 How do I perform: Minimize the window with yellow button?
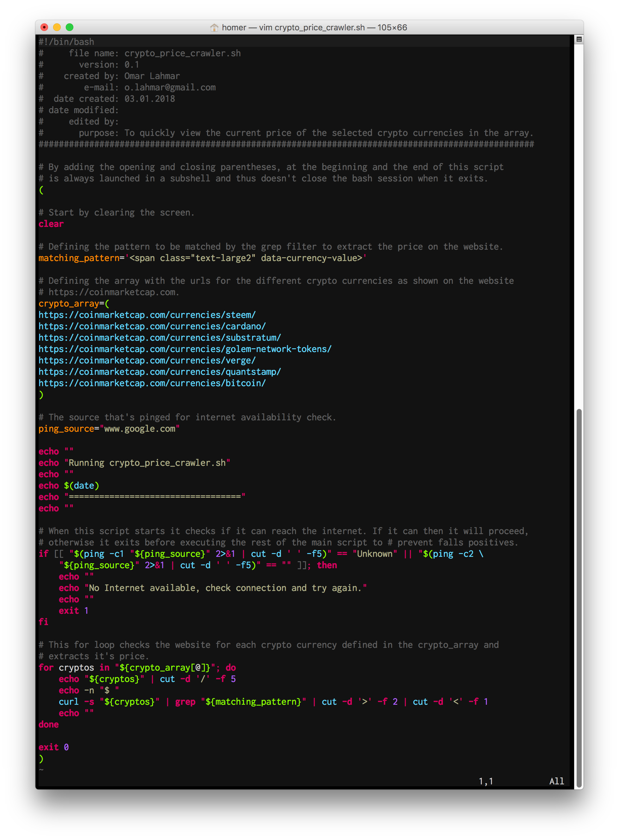(57, 27)
